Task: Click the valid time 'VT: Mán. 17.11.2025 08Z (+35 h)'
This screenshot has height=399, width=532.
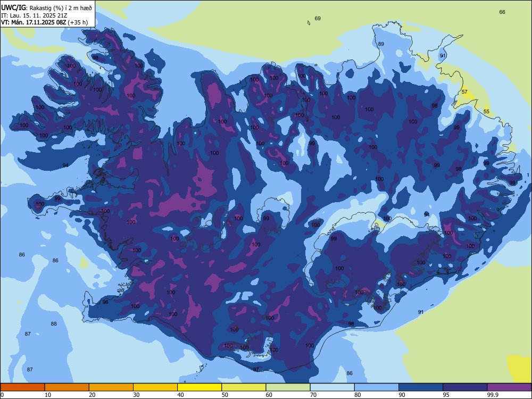Action: click(x=45, y=22)
